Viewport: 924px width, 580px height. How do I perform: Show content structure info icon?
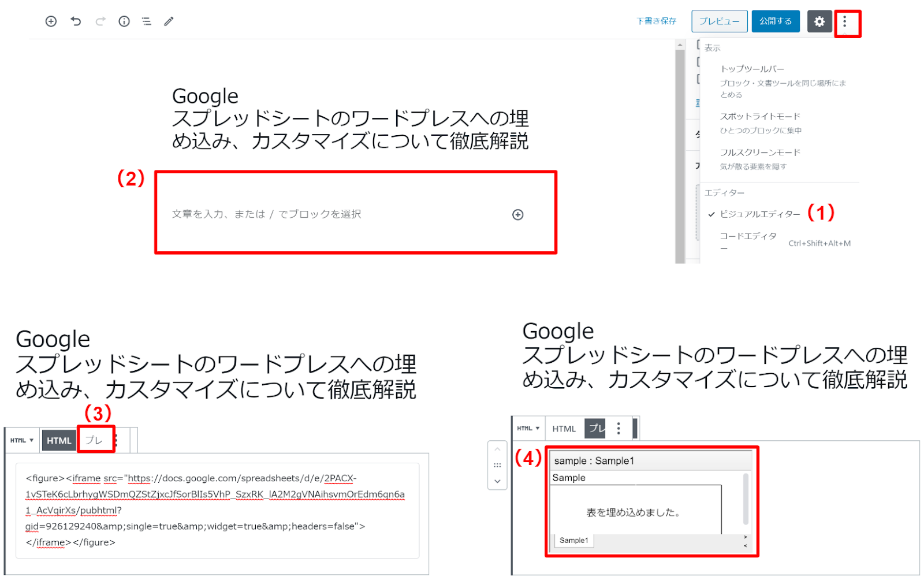click(124, 21)
